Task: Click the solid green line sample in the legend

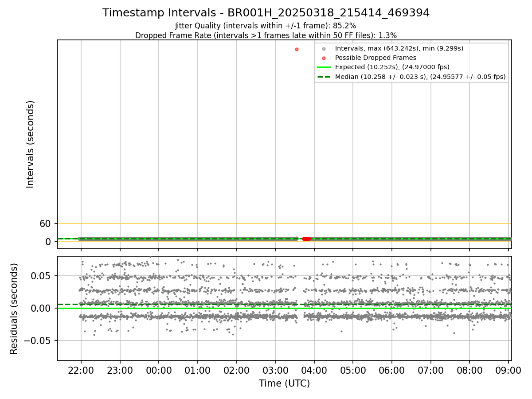Action: tap(324, 67)
